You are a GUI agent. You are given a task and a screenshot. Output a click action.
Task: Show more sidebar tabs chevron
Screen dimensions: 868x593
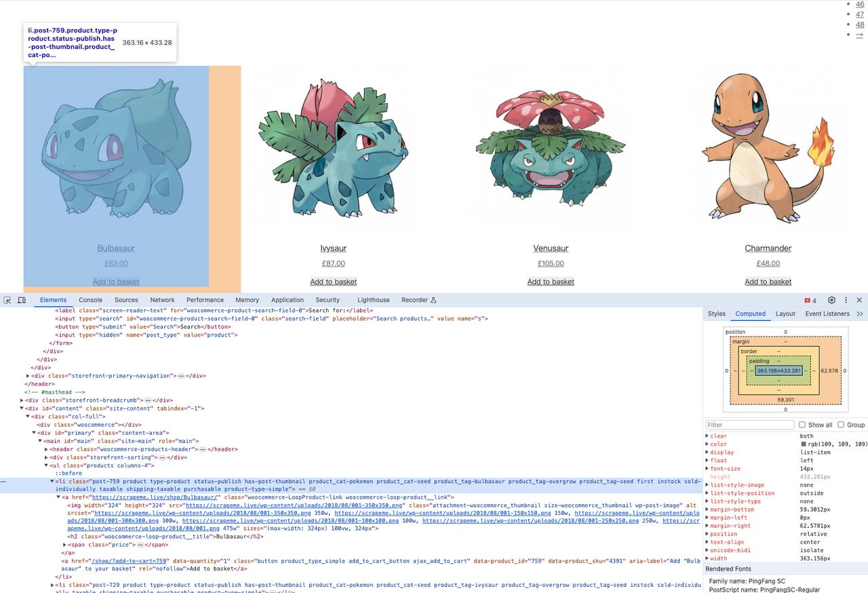[860, 313]
